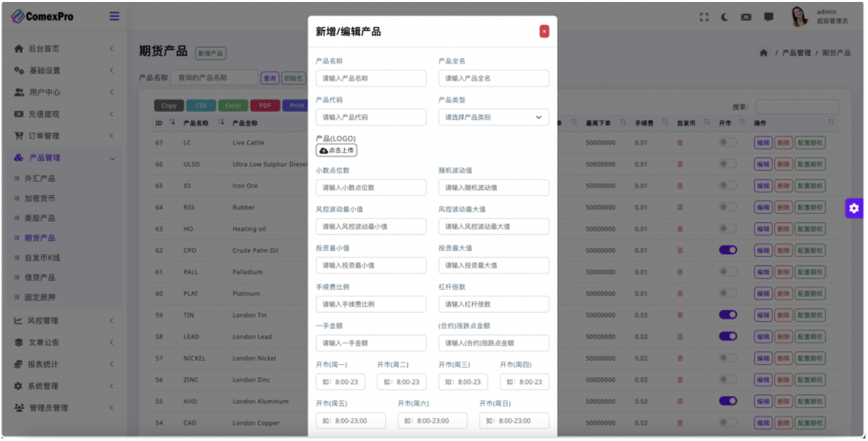This screenshot has width=868, height=441.
Task: Open the purple settings gear on right edge
Action: (854, 208)
